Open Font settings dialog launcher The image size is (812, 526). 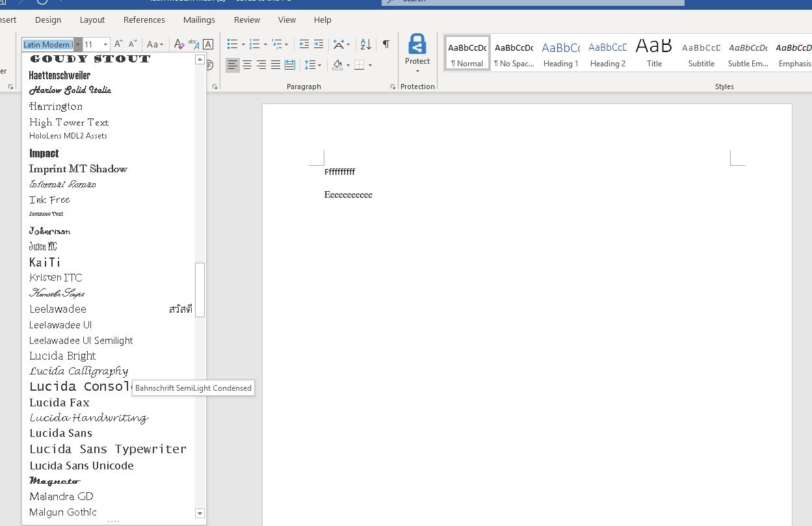(215, 86)
